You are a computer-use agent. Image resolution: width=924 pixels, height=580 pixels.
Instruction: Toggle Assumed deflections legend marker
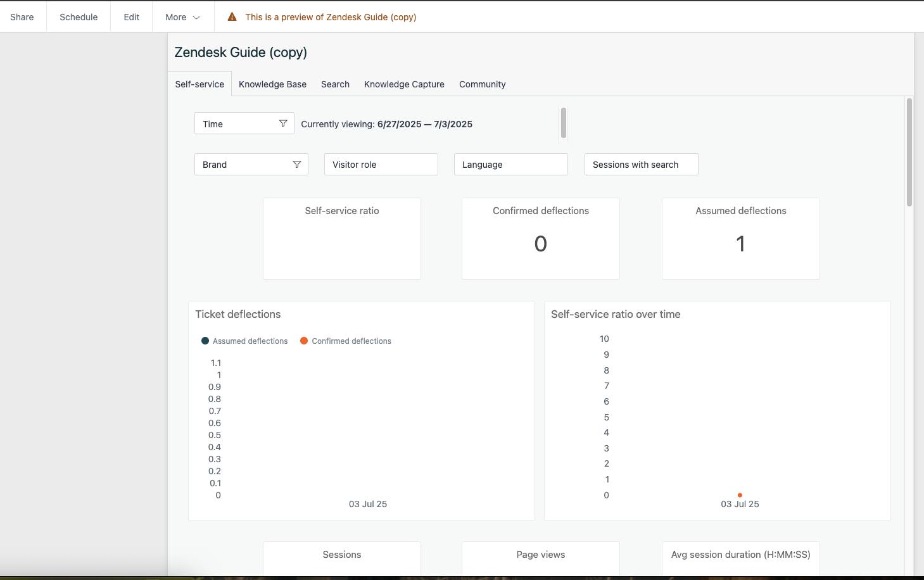205,341
